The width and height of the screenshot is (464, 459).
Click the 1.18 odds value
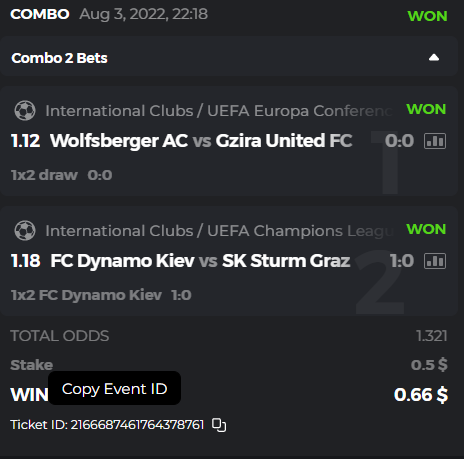[26, 261]
